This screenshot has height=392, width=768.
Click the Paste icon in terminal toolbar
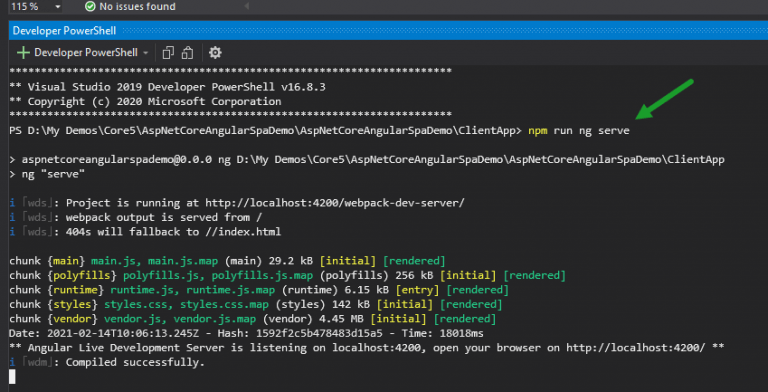[x=187, y=52]
